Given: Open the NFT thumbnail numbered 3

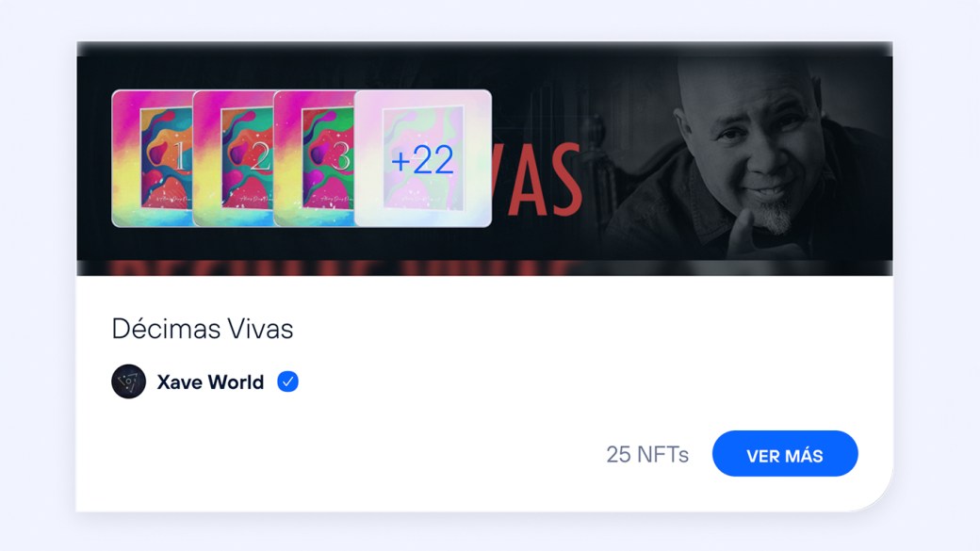Looking at the screenshot, I should coord(315,158).
